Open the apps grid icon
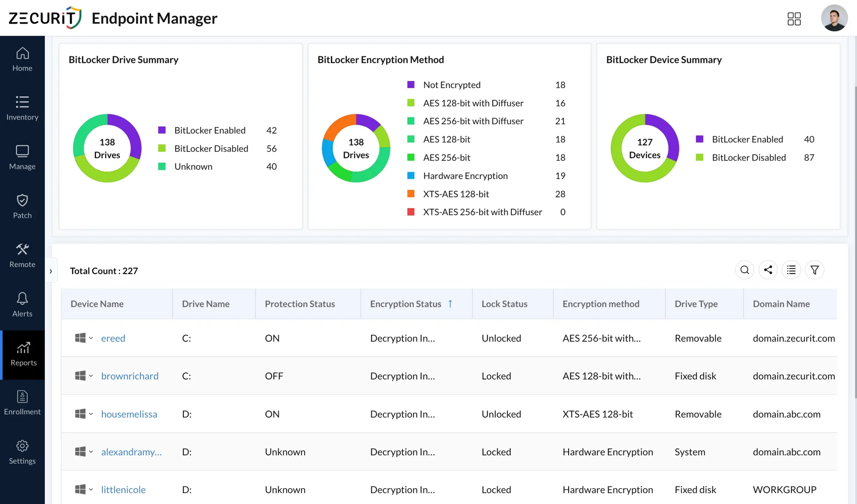The image size is (857, 504). pos(794,19)
